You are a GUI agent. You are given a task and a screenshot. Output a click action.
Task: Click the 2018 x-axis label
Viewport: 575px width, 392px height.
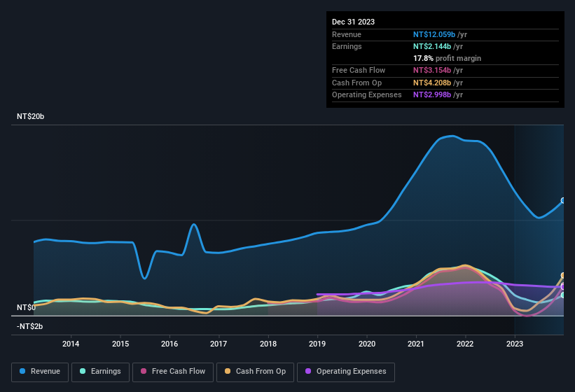pos(268,344)
